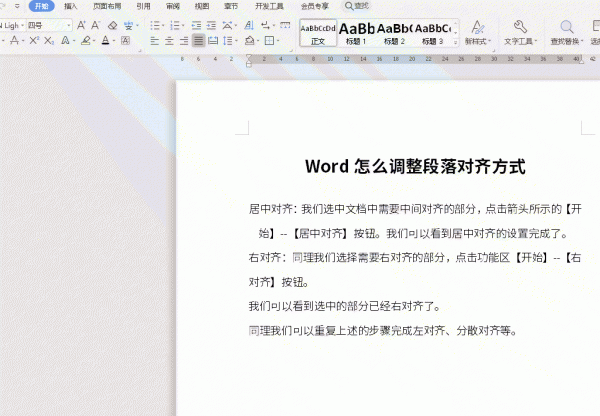Expand line spacing dropdown arrow
The height and width of the screenshot is (416, 600).
[x=236, y=41]
